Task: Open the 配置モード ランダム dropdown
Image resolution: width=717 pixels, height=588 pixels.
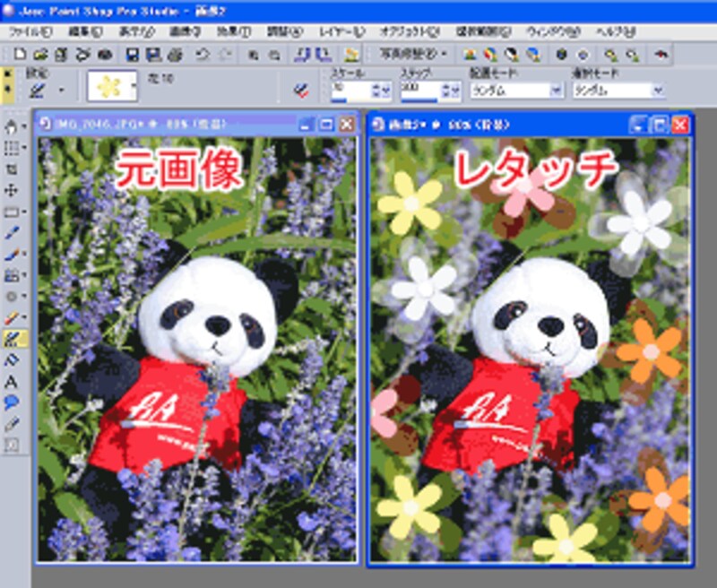Action: pyautogui.click(x=556, y=91)
